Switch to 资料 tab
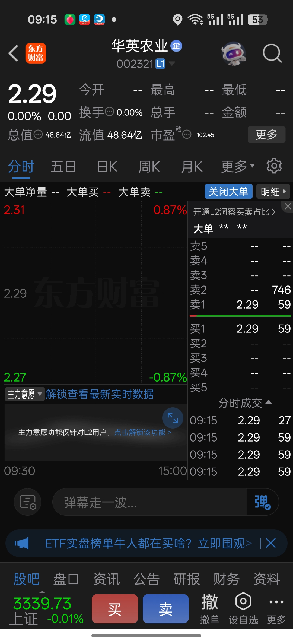The height and width of the screenshot is (644, 293). pyautogui.click(x=267, y=579)
